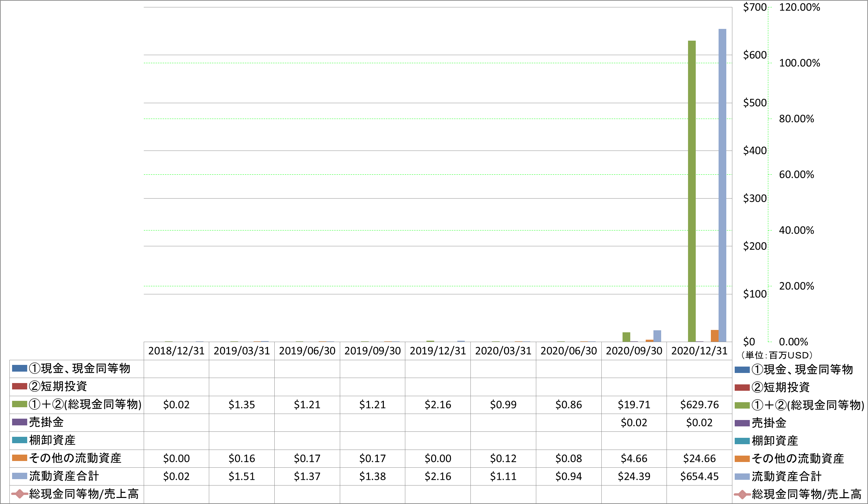Click the $24.39 cell in the table
This screenshot has height=504, width=868.
coord(634,476)
